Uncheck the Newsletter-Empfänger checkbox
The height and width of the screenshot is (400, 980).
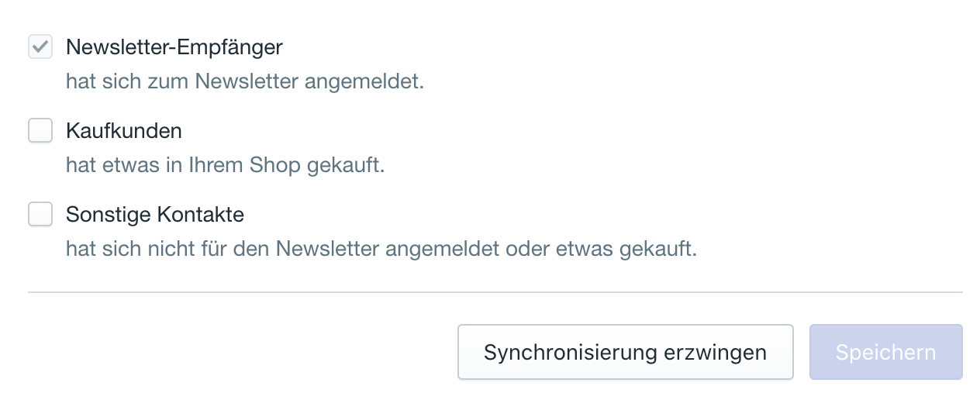40,47
